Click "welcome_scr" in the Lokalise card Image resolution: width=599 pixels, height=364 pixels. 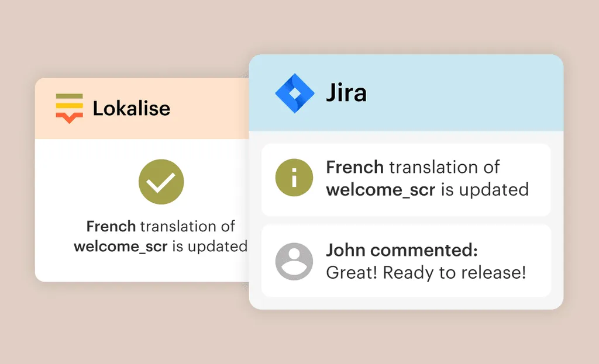click(121, 246)
